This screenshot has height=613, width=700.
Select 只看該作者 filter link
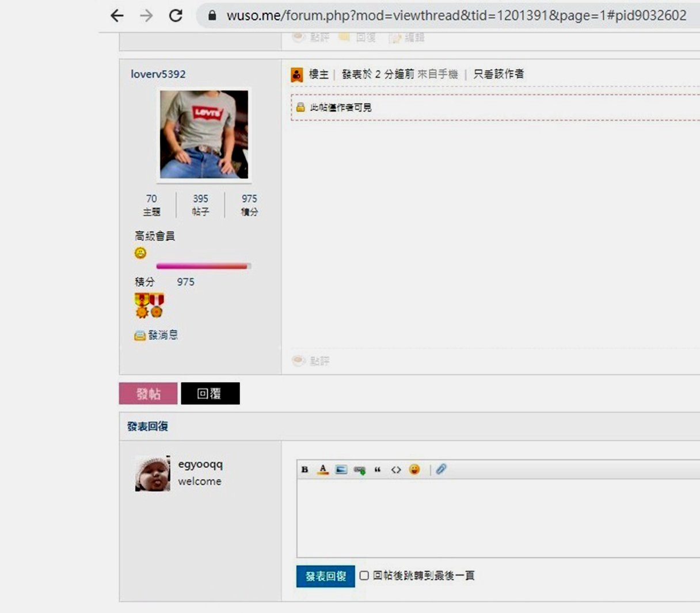click(499, 74)
